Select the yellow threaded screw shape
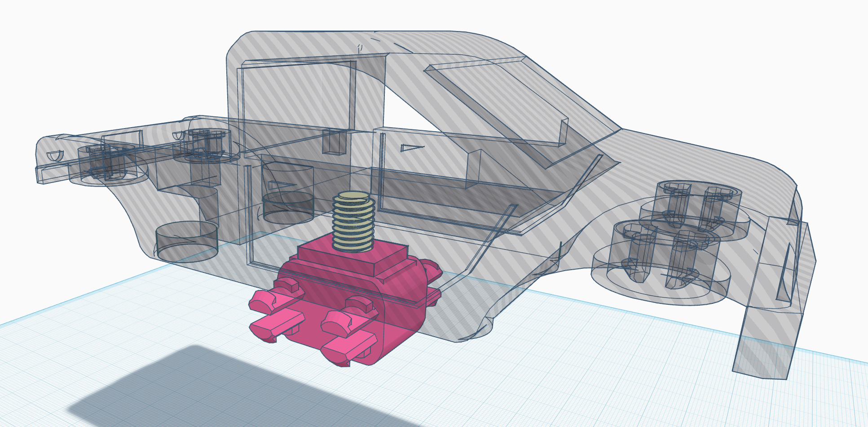This screenshot has height=427, width=868. 354,221
